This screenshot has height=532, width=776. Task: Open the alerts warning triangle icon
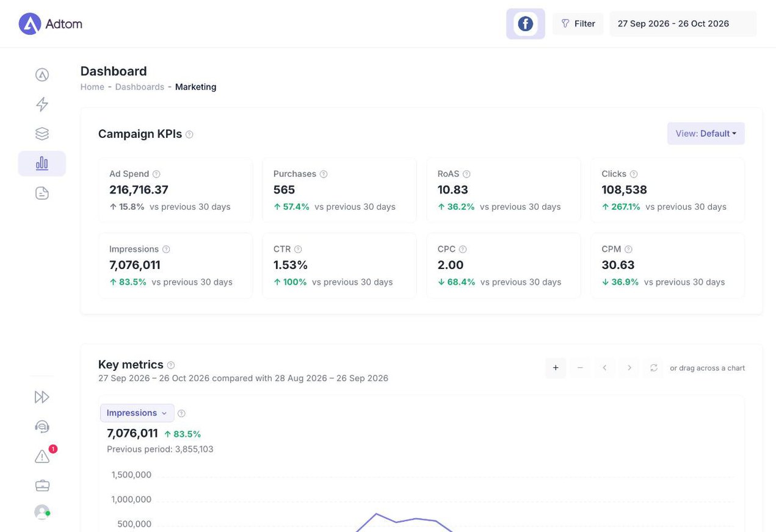coord(42,456)
